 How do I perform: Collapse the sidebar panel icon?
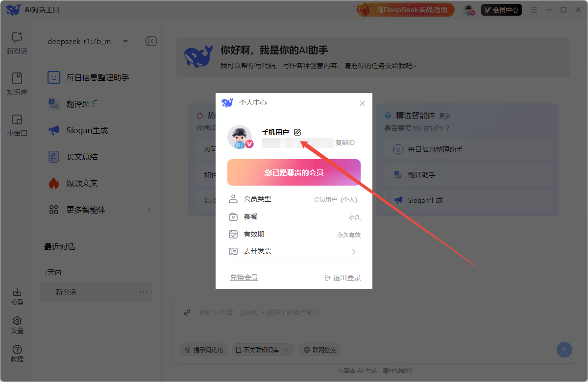(151, 42)
